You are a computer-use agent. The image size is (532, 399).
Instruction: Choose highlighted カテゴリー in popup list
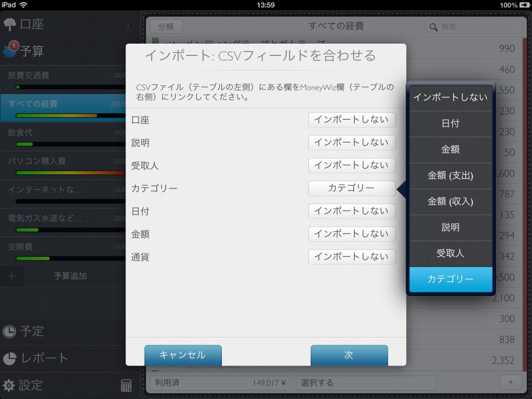pos(451,279)
